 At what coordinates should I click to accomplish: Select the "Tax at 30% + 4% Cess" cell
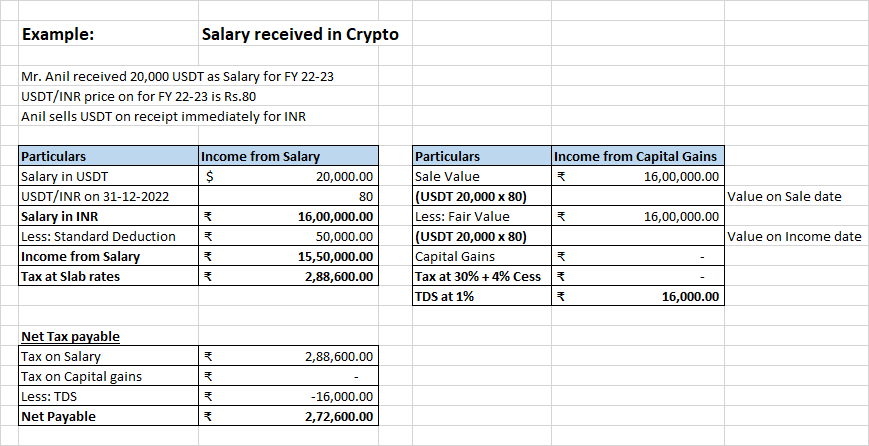click(x=481, y=276)
